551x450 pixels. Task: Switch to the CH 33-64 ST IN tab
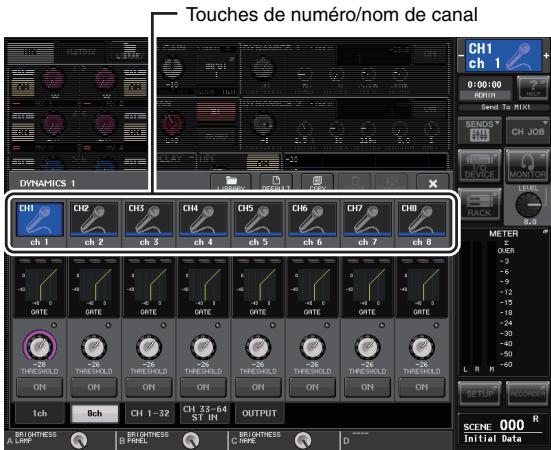coord(205,413)
